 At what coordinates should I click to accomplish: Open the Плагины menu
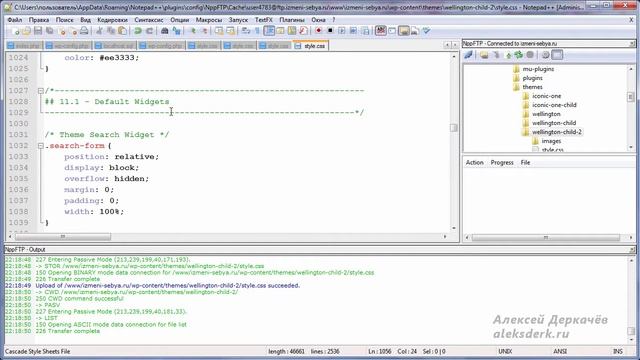click(292, 20)
